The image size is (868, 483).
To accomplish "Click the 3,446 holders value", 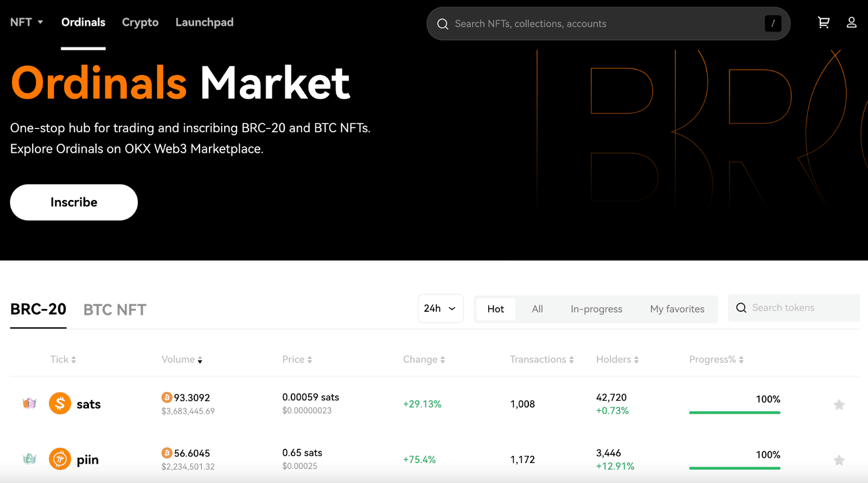I will [608, 453].
